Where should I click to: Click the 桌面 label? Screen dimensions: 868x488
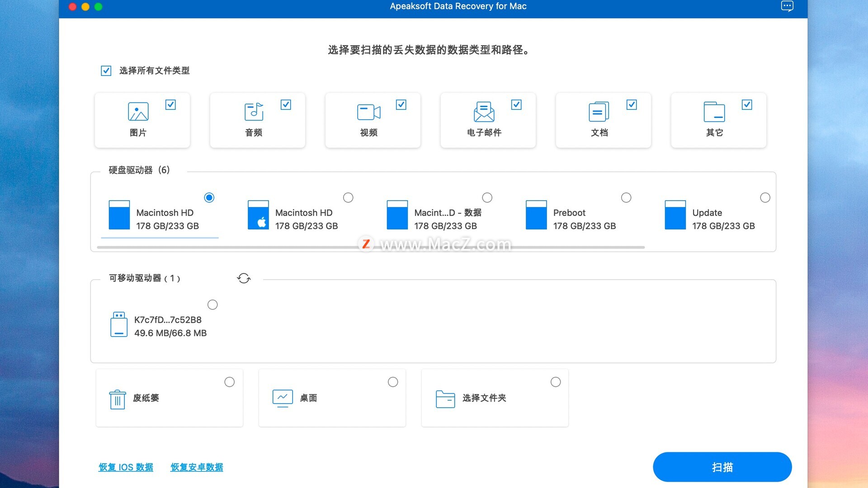308,398
